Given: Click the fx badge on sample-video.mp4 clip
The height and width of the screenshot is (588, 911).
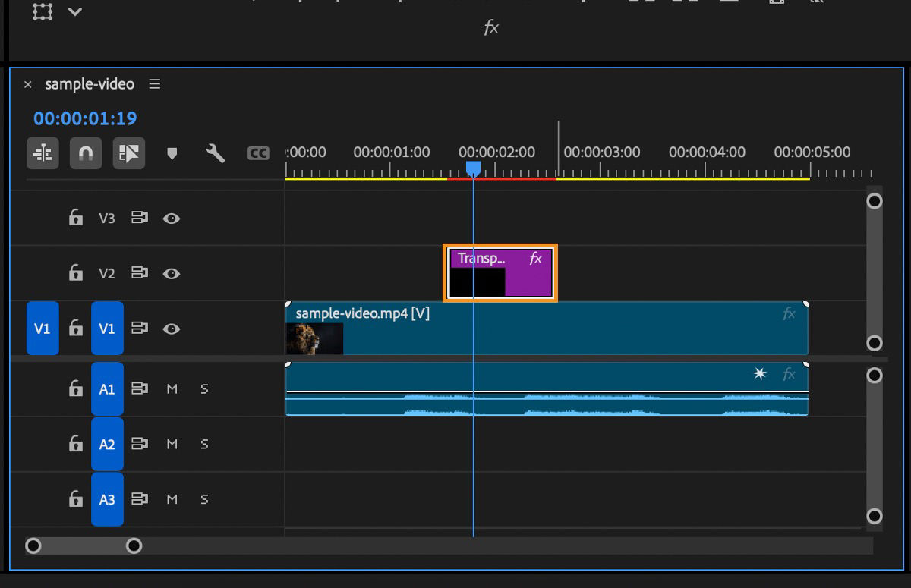Looking at the screenshot, I should point(790,313).
